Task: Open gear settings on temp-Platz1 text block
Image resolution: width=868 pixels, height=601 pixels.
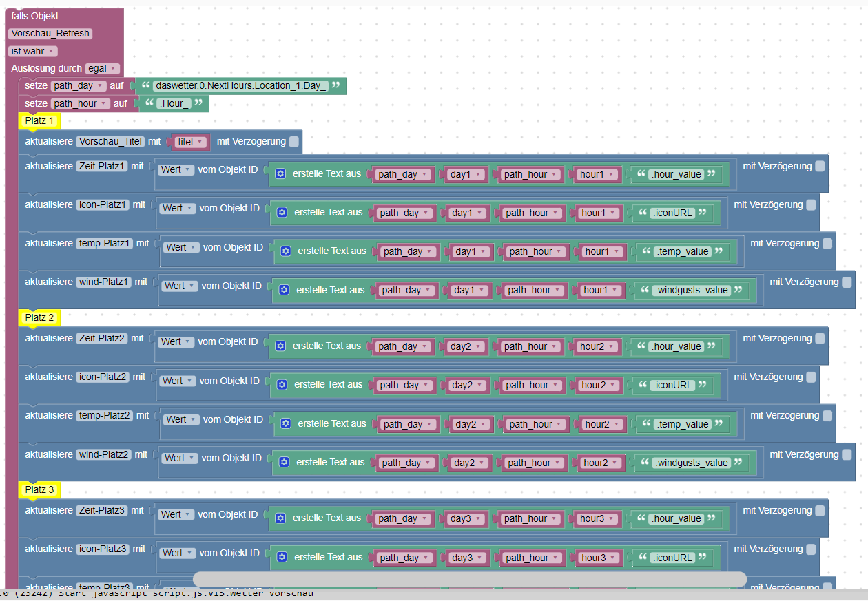Action: (286, 251)
